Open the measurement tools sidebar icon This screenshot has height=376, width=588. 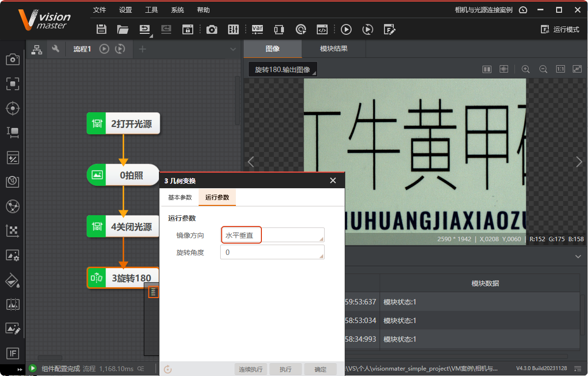coord(13,132)
